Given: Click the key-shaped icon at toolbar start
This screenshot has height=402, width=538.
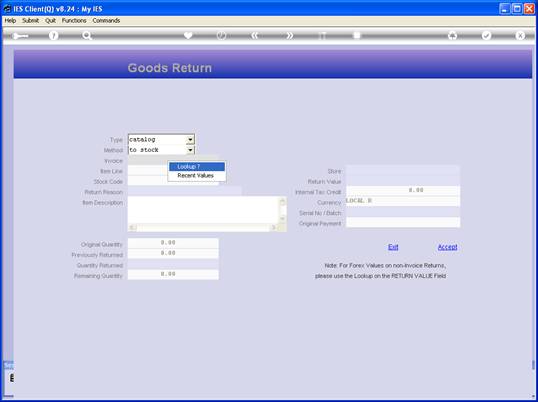Looking at the screenshot, I should pyautogui.click(x=20, y=36).
